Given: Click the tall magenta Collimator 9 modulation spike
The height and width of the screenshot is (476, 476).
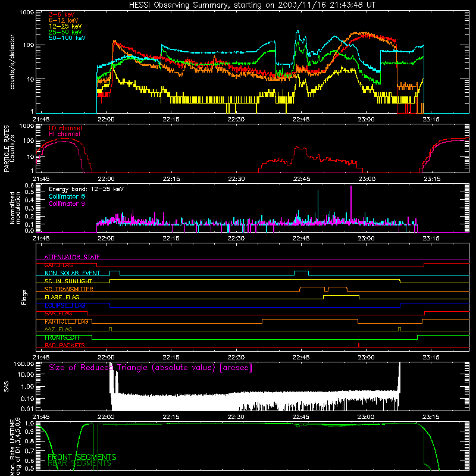Looking at the screenshot, I should pyautogui.click(x=351, y=203).
